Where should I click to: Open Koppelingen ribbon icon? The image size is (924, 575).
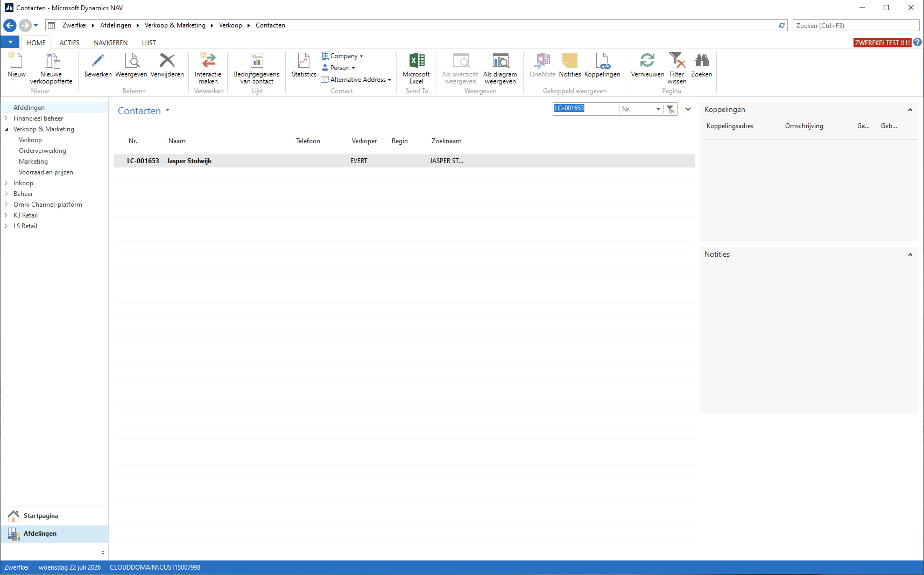point(602,65)
